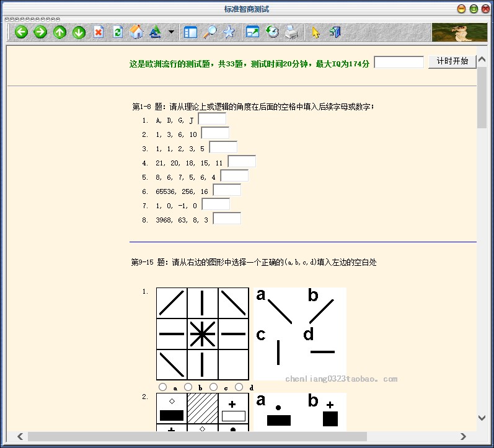Click the 3x3 line pattern grid puzzle
Screen dimensions: 494x448
point(203,333)
